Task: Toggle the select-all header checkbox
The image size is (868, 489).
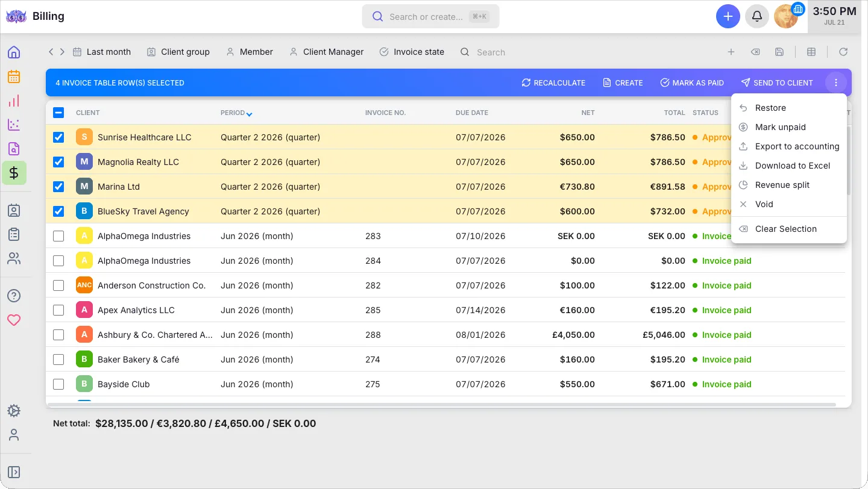Action: coord(58,112)
